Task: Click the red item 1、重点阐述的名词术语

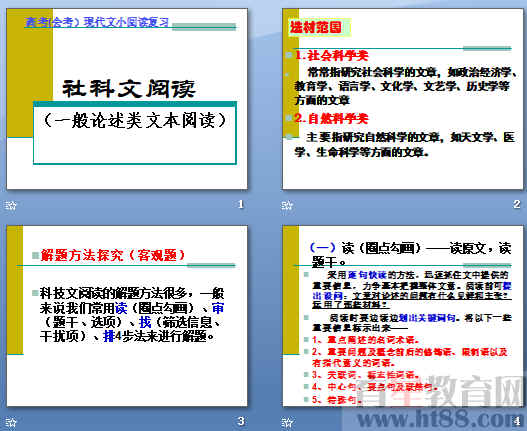Action: coord(365,340)
